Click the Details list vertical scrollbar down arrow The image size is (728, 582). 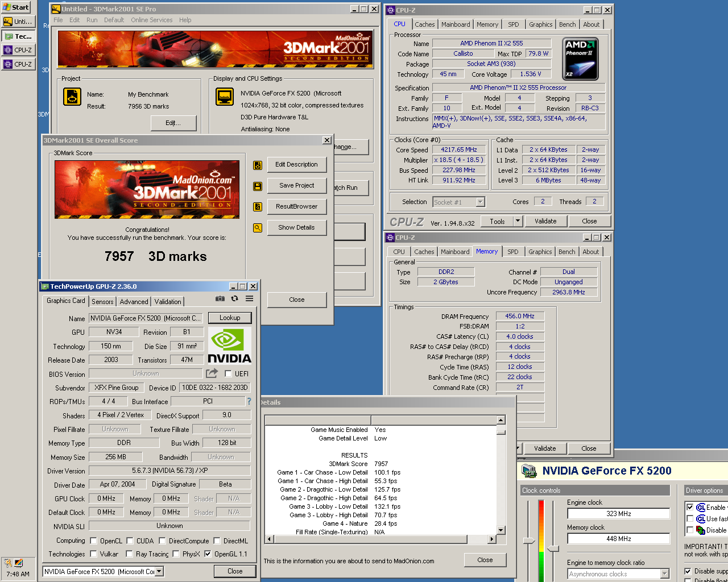tap(501, 530)
